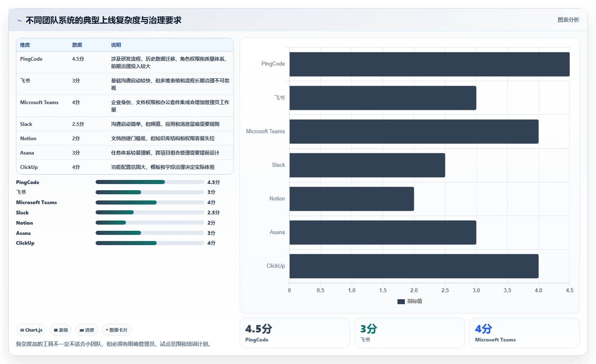Click the PingCode bar in the chart

pyautogui.click(x=429, y=64)
